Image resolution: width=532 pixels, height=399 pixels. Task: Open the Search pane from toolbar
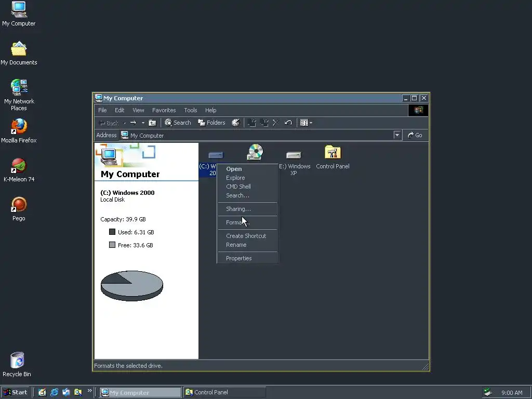pyautogui.click(x=178, y=123)
